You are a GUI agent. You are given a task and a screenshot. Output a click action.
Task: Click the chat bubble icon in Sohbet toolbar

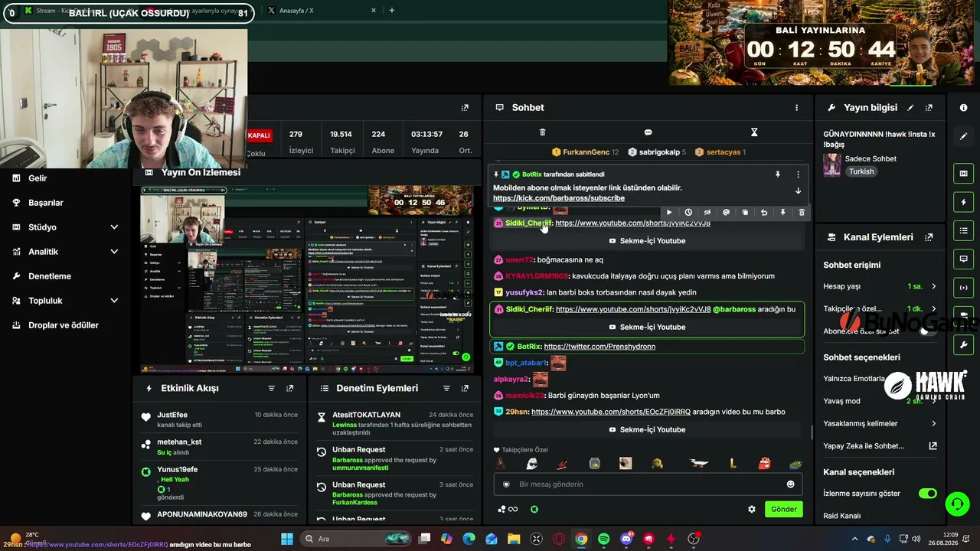[648, 132]
